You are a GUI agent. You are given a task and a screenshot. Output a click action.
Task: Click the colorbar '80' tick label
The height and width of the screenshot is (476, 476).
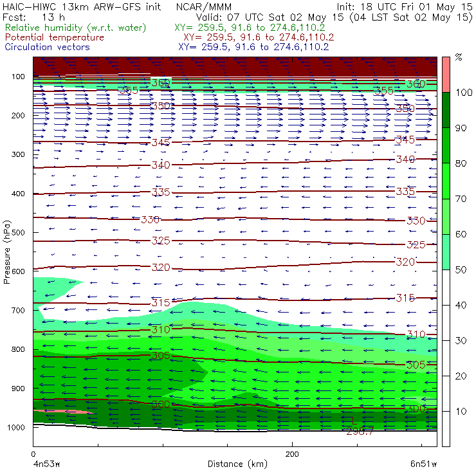click(461, 163)
